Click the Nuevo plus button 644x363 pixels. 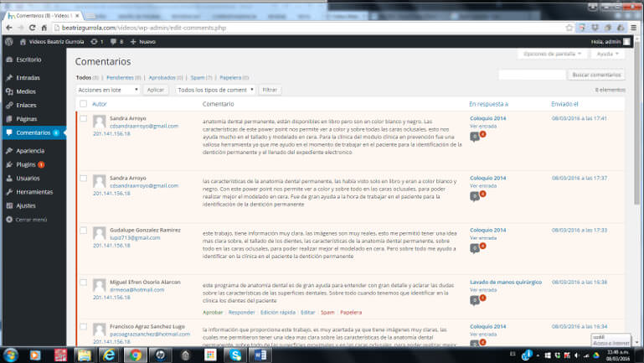tap(142, 42)
